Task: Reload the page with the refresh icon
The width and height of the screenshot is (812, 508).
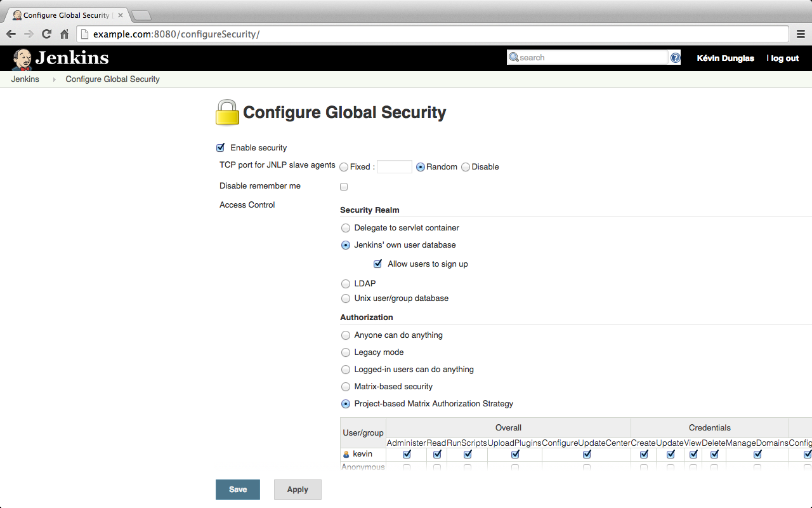Action: [46, 34]
